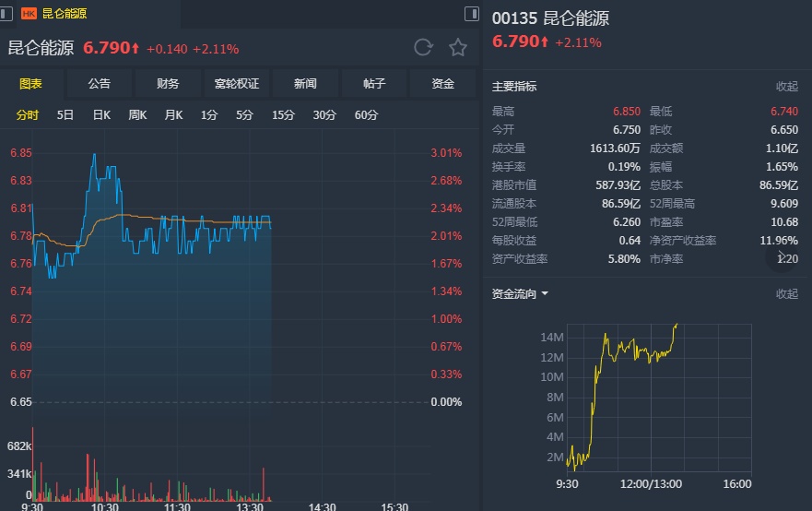
Task: Click the 最低 value 6.740
Action: pos(784,112)
